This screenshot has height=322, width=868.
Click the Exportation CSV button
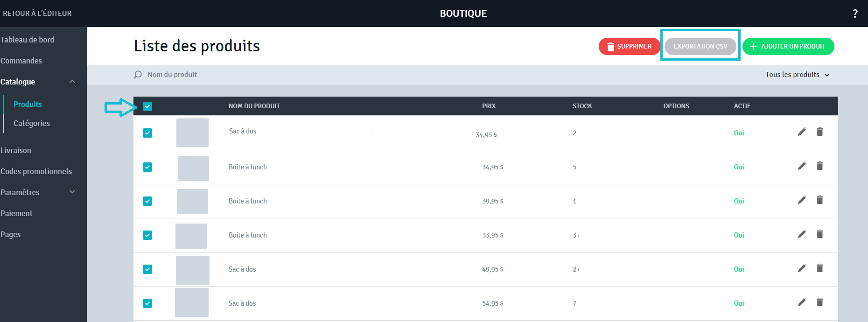[700, 46]
